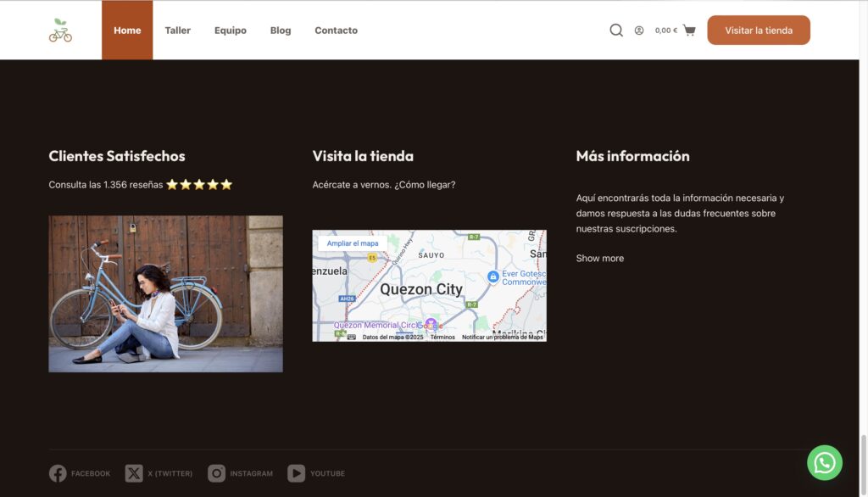868x497 pixels.
Task: Go to the Home menu item
Action: click(127, 31)
